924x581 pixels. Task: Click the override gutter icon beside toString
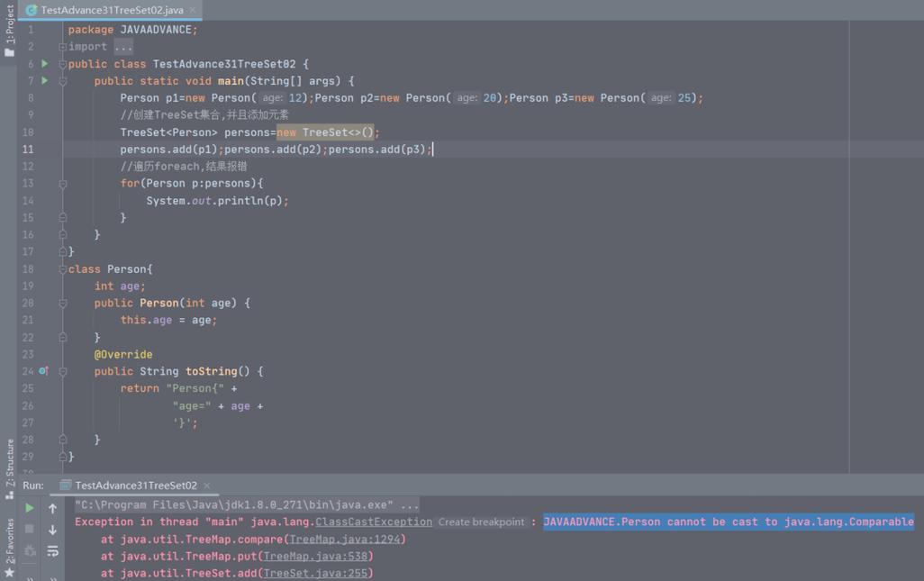[43, 371]
